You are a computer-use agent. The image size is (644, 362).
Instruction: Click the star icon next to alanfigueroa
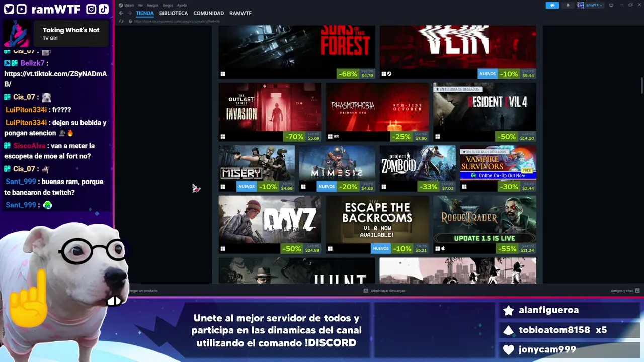click(509, 310)
